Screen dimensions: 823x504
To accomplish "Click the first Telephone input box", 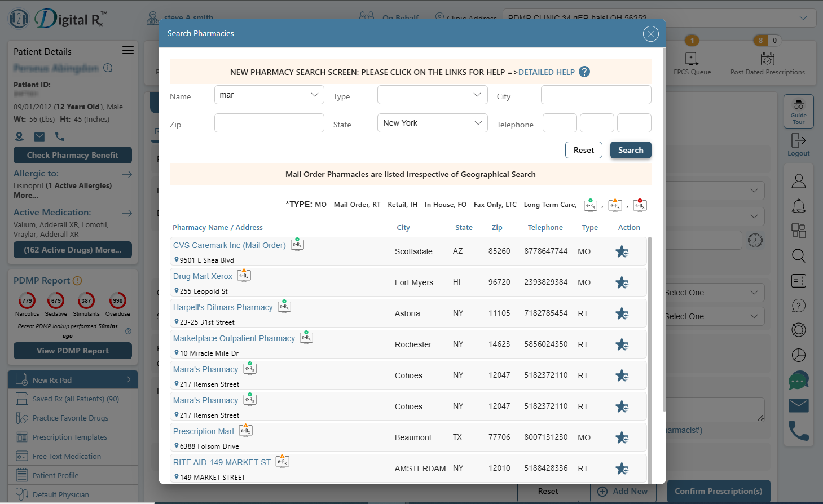I will click(x=560, y=123).
